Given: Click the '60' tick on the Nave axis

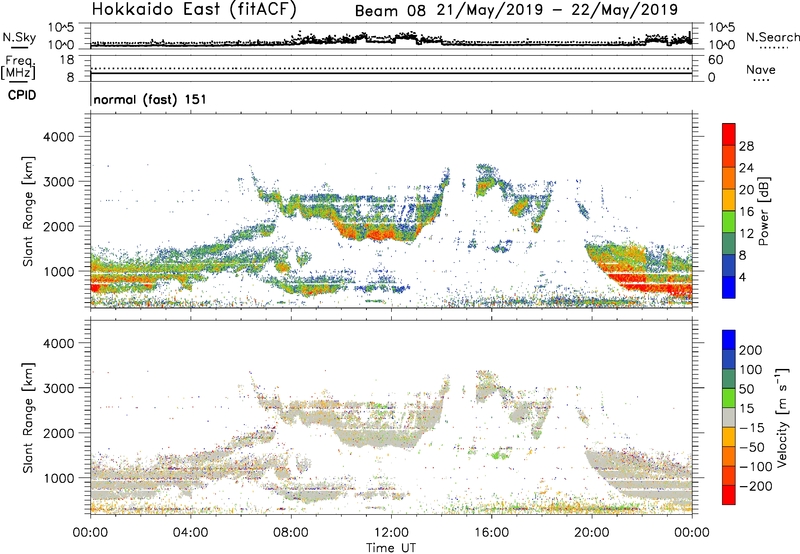Looking at the screenshot, I should [715, 60].
